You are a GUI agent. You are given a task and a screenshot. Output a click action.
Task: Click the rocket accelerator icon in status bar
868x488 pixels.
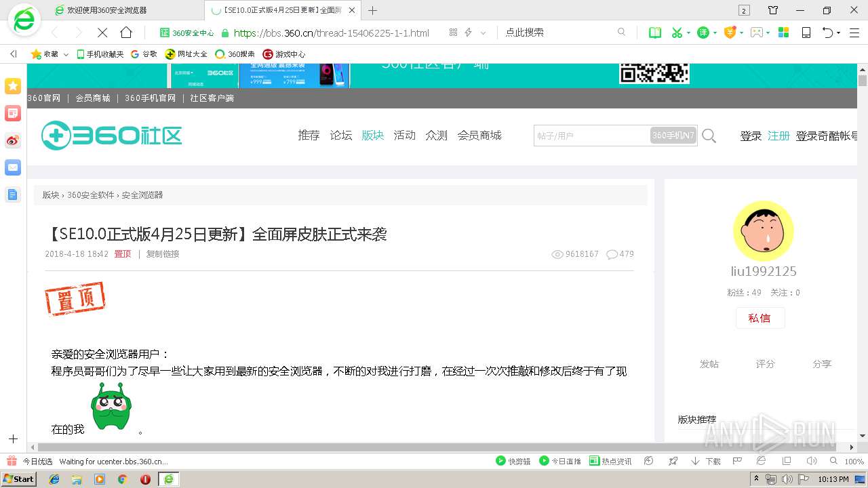(673, 461)
